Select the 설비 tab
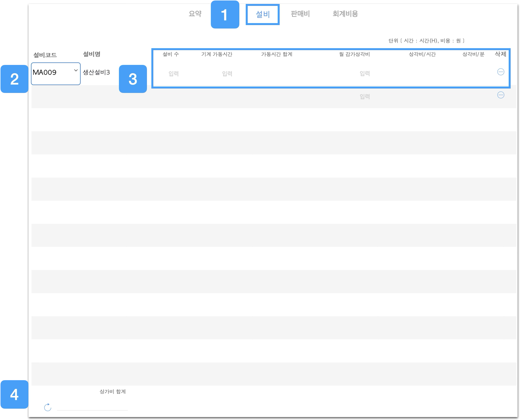This screenshot has width=520, height=420. 262,15
